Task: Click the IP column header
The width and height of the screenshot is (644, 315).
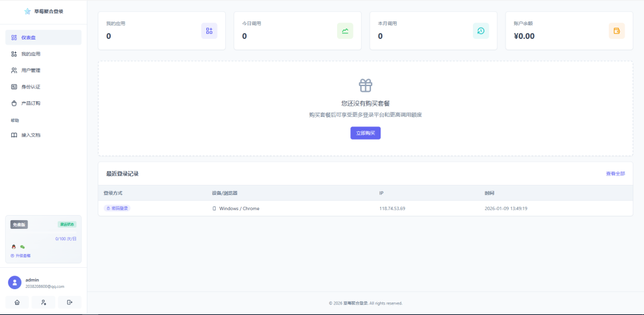Action: point(381,193)
